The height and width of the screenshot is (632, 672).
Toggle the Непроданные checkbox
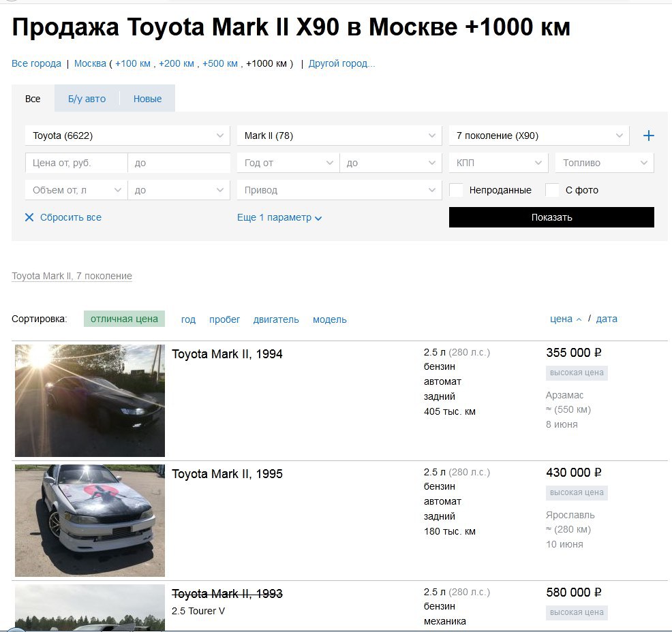point(456,190)
